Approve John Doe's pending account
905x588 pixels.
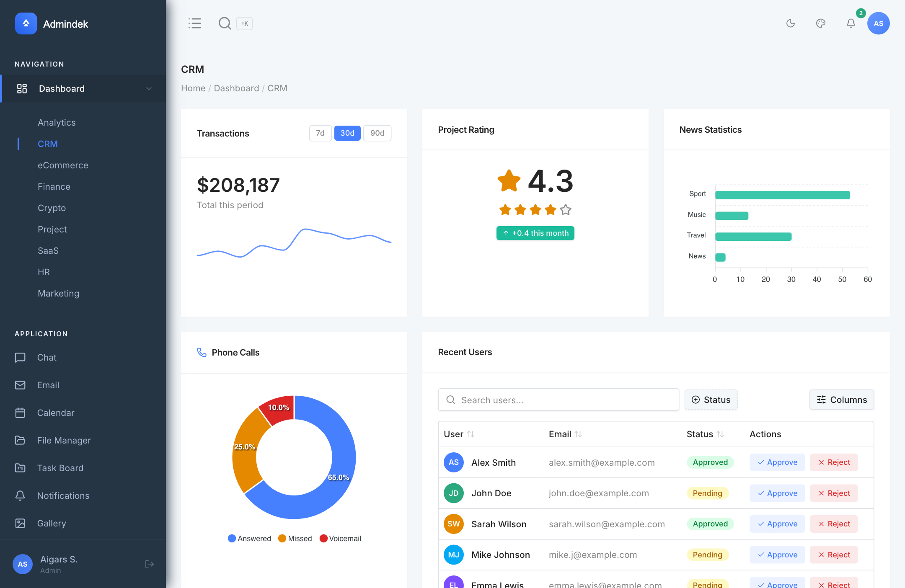(x=777, y=493)
